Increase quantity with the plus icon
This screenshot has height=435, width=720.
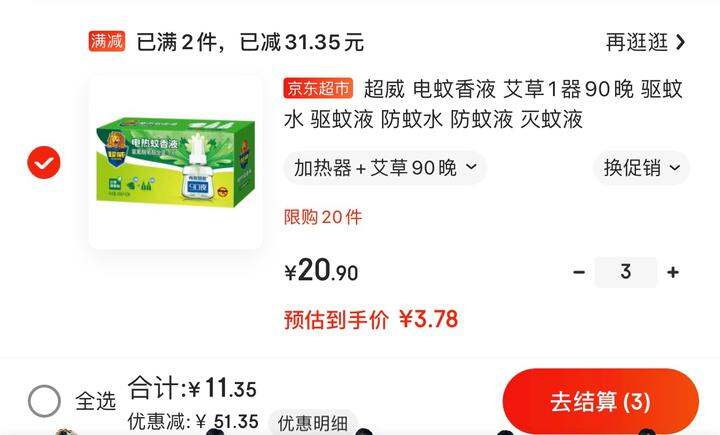tap(673, 272)
